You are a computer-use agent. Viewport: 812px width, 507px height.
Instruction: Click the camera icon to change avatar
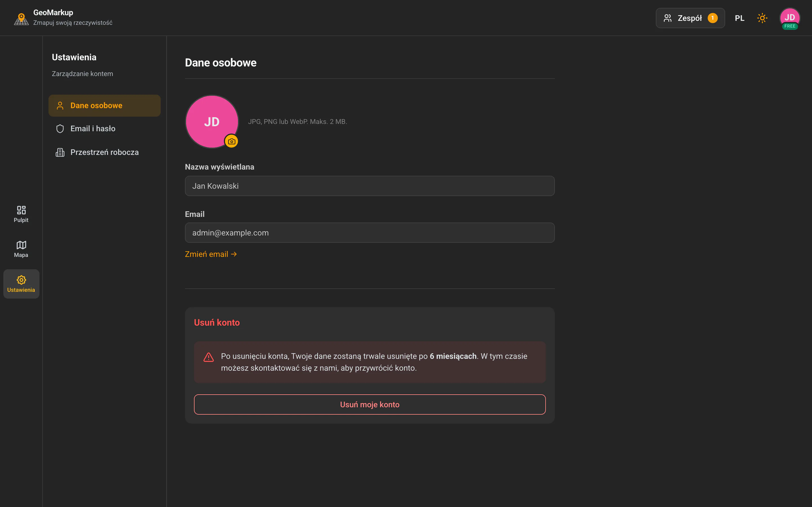[231, 141]
